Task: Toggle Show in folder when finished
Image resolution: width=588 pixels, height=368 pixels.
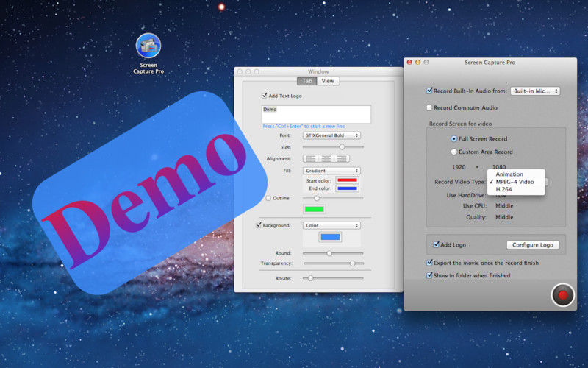Action: pos(429,275)
